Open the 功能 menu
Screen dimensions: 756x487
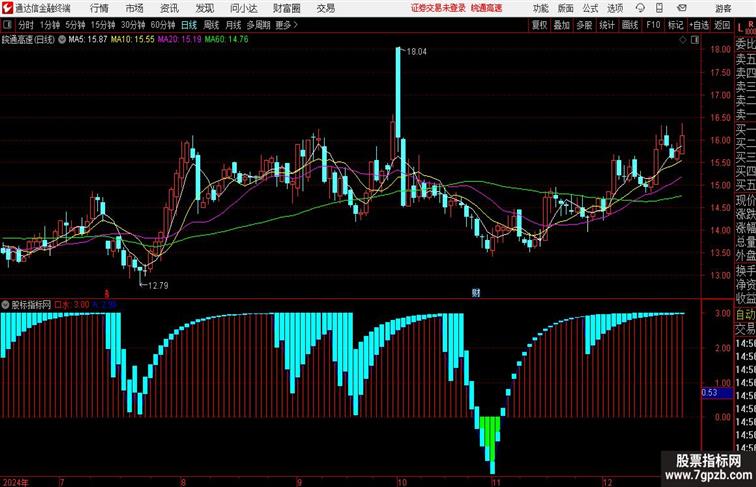click(541, 8)
